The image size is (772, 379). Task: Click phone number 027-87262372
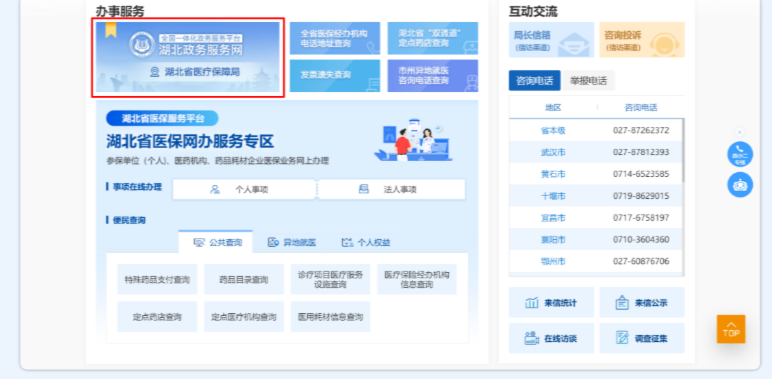(x=641, y=130)
